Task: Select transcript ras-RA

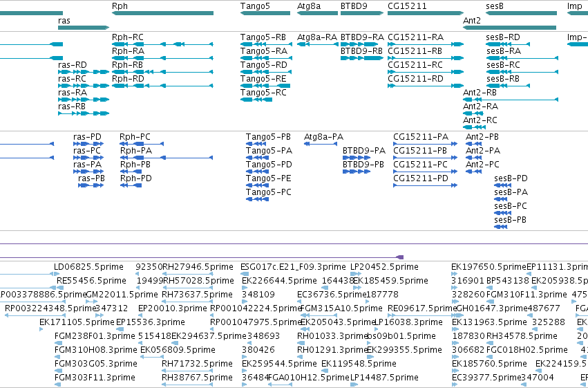Action: (x=84, y=100)
